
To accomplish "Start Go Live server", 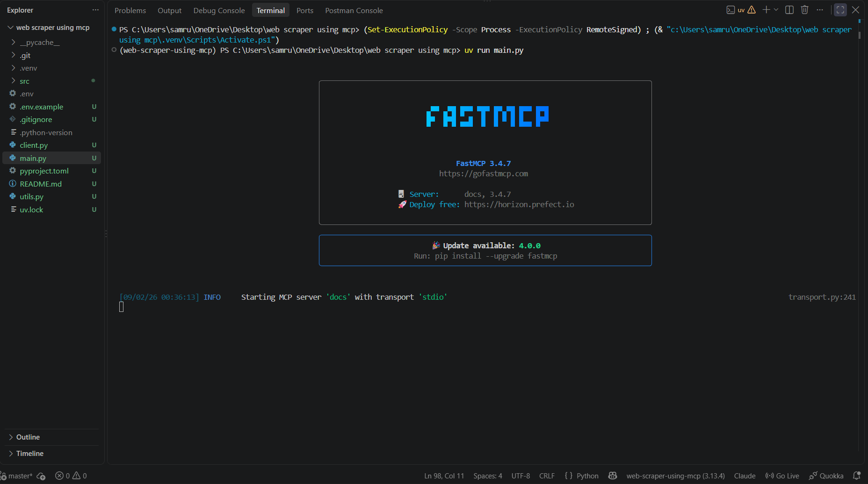I will [782, 476].
